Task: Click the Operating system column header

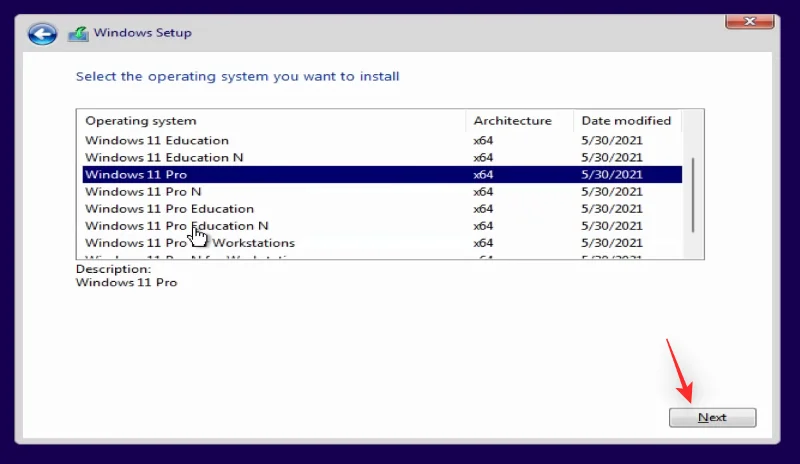Action: pyautogui.click(x=273, y=121)
